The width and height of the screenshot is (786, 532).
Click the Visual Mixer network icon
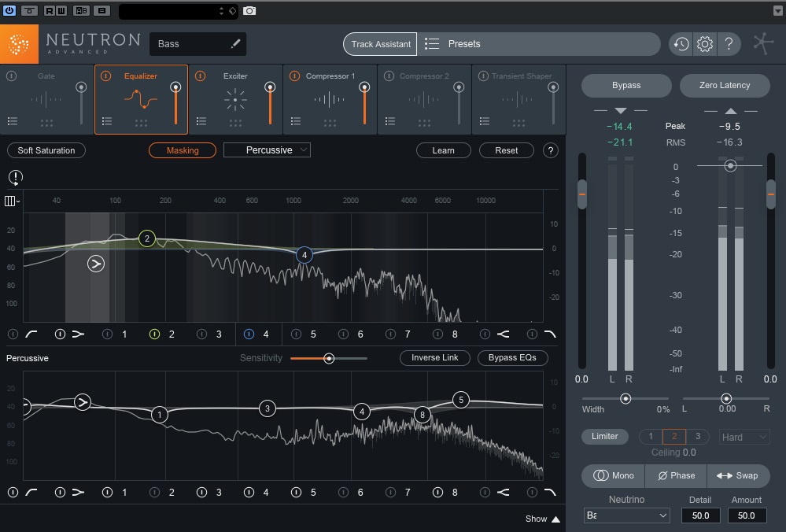[763, 43]
